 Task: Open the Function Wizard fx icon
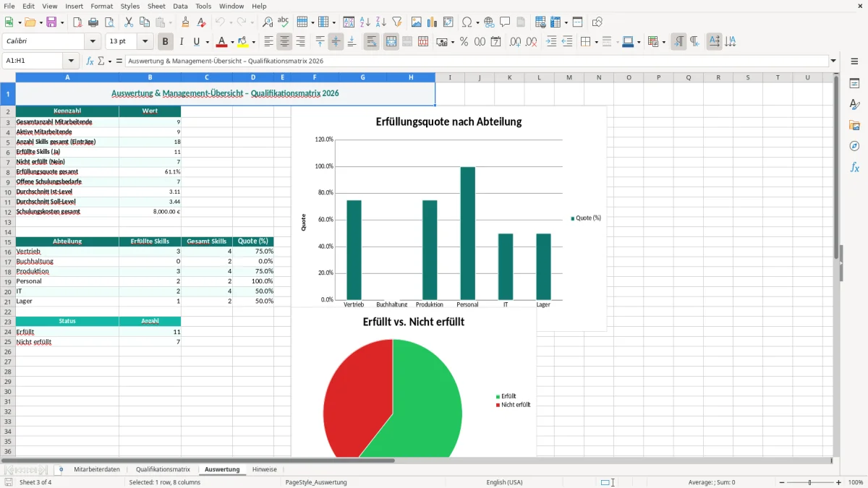(x=90, y=61)
